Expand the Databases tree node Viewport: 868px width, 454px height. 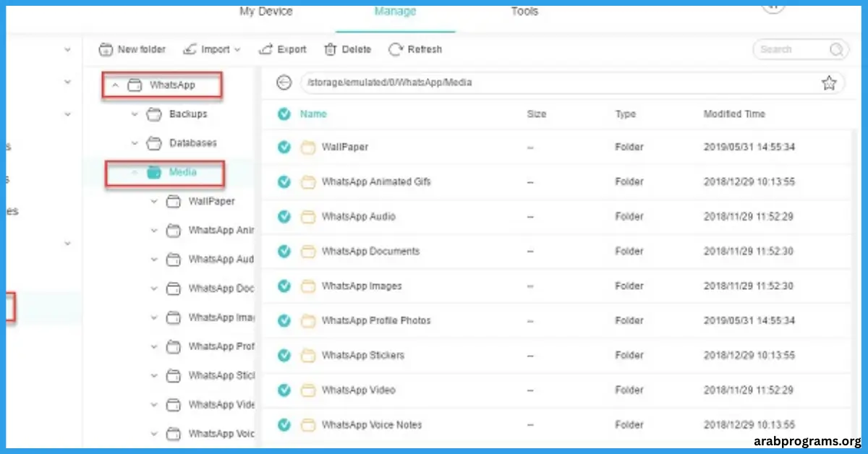coord(135,143)
